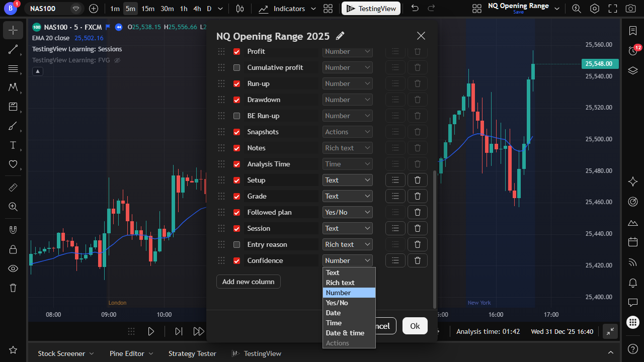Click the 'Add new column' button
This screenshot has width=644, height=362.
[x=249, y=282]
